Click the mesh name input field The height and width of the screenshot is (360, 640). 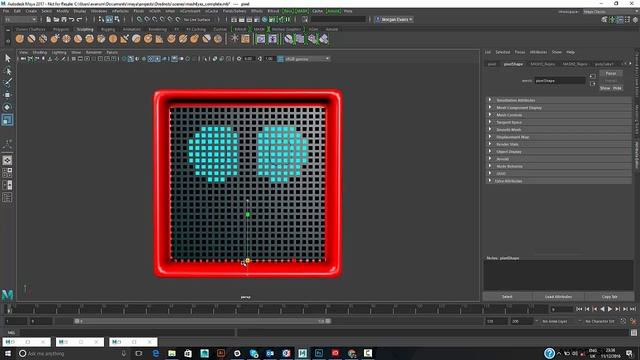pyautogui.click(x=560, y=81)
